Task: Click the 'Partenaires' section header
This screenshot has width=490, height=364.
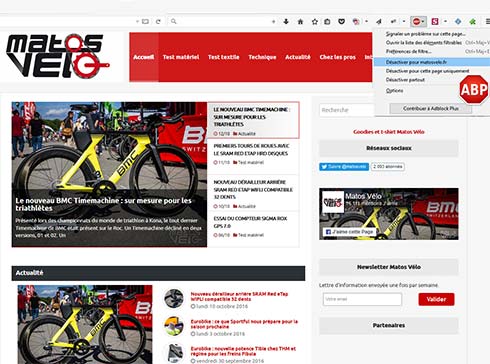Action: pyautogui.click(x=389, y=325)
